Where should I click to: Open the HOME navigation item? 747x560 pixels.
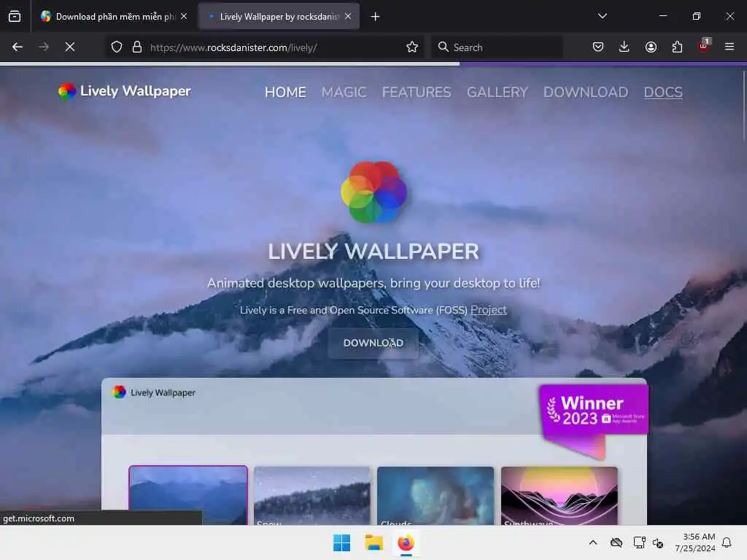click(285, 93)
